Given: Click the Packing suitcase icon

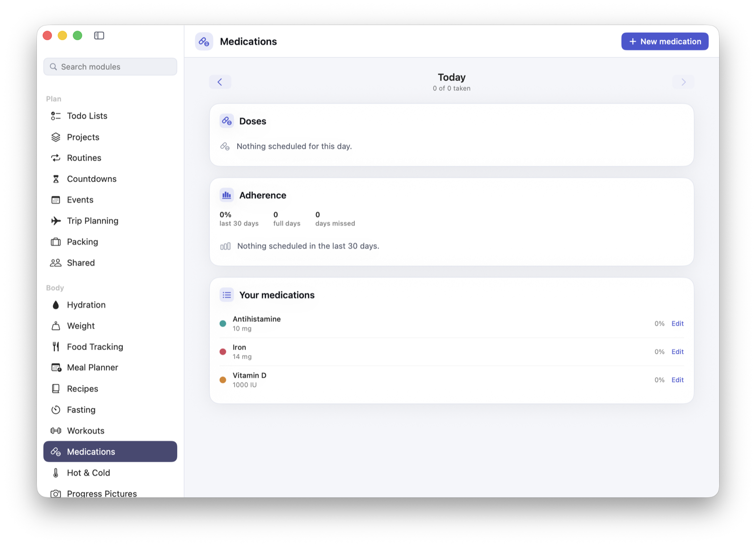Looking at the screenshot, I should pos(56,242).
